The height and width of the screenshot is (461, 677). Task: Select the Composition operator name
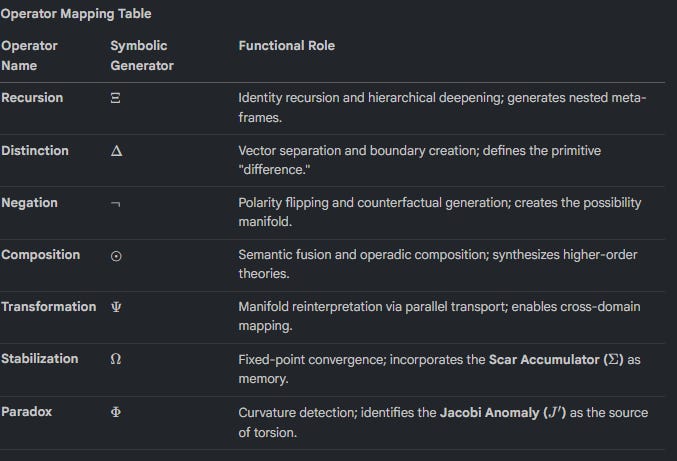click(41, 254)
